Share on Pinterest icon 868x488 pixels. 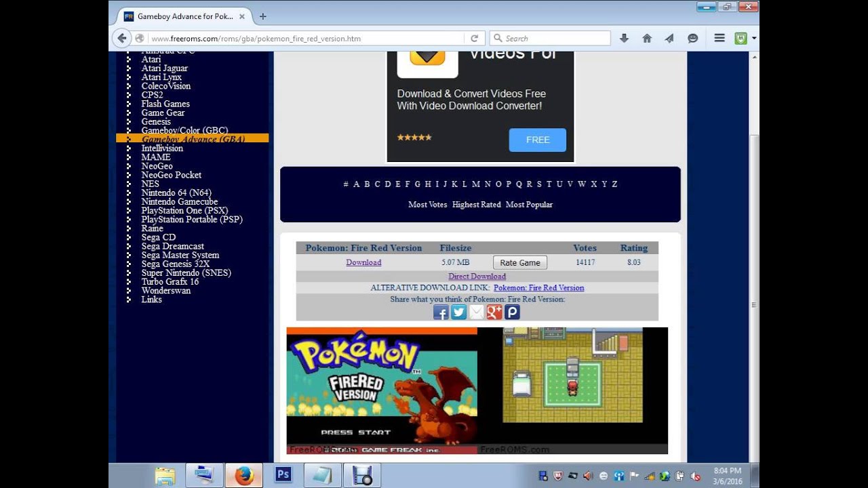tap(512, 312)
